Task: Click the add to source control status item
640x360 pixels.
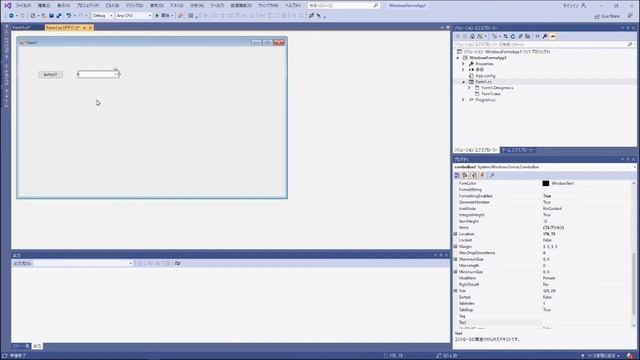Action: [600, 356]
